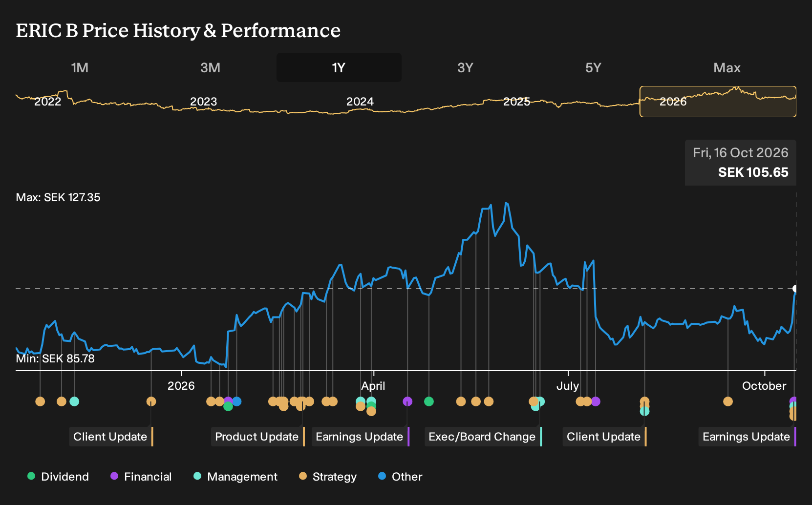Open Strategy marker above the first Client Update label
Viewport: 812px width, 505px height.
151,401
